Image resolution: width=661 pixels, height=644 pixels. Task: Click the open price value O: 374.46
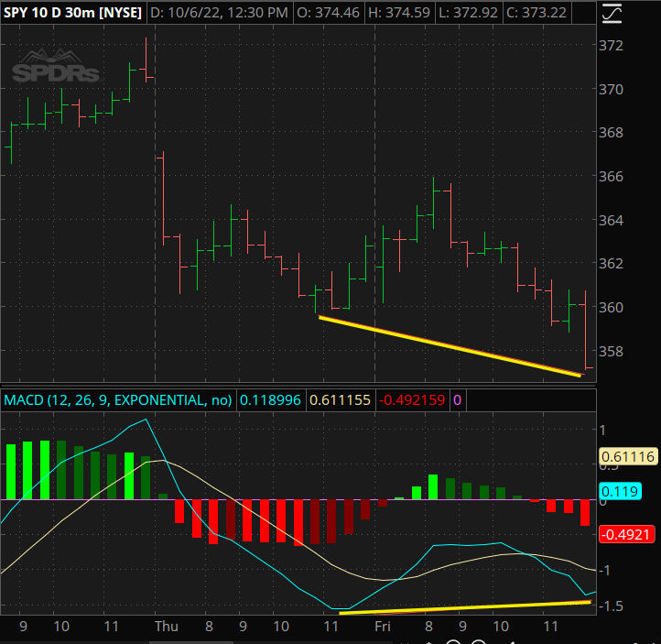click(x=329, y=13)
